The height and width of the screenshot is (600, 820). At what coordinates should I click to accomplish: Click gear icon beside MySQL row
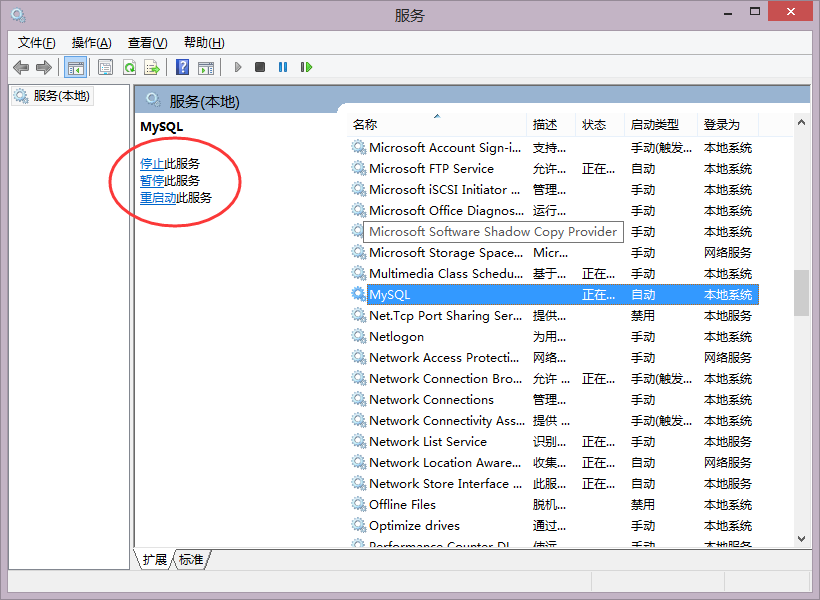point(358,295)
